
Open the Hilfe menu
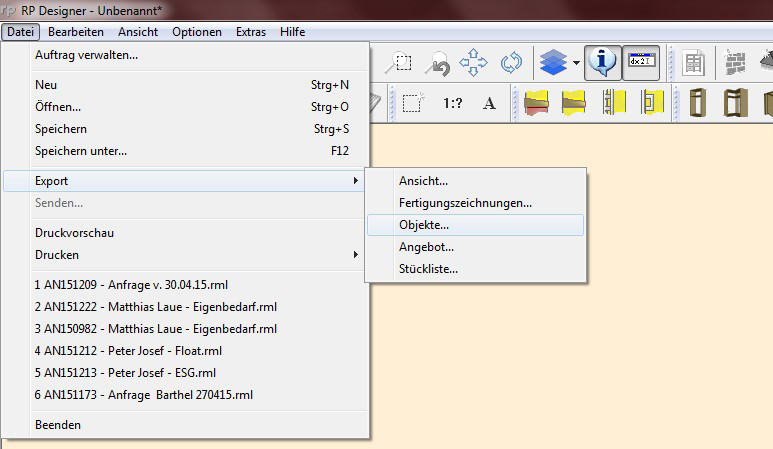coord(292,32)
